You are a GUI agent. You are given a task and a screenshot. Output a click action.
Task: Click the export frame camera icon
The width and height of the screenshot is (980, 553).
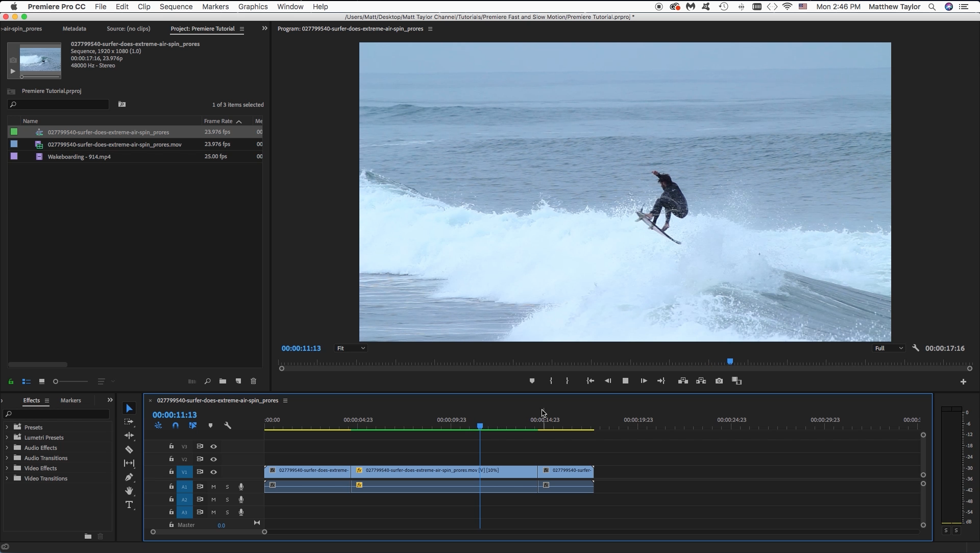(719, 380)
